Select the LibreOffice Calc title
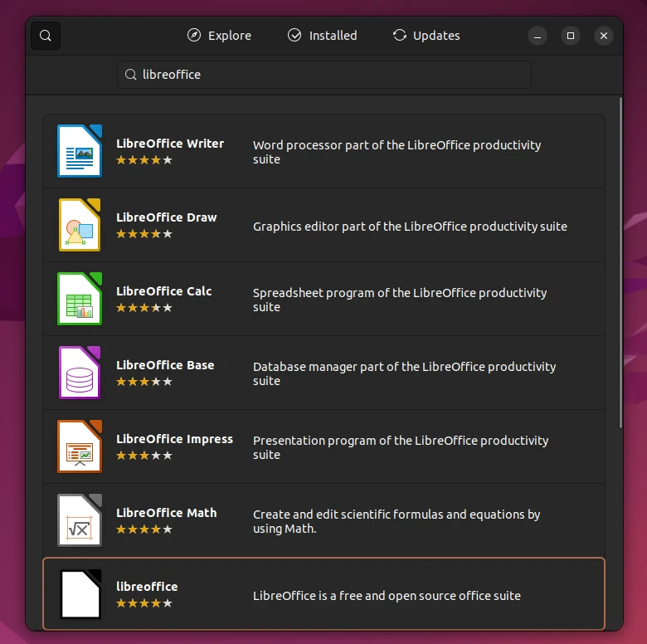 (163, 291)
